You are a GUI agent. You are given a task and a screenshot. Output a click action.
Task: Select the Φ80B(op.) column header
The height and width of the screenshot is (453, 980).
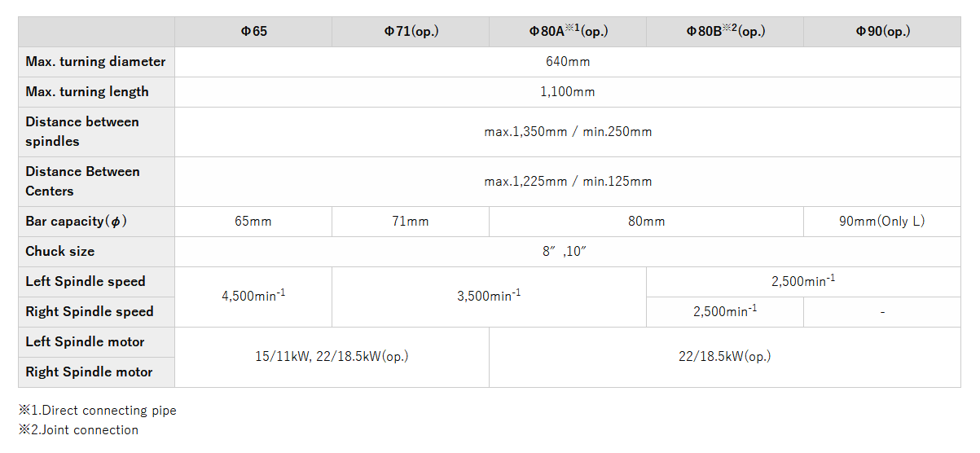click(x=725, y=32)
